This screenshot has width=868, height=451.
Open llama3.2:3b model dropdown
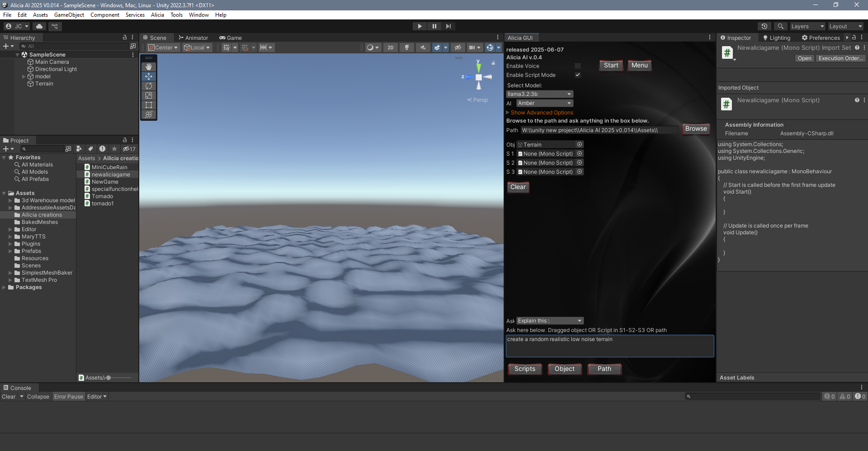click(x=539, y=94)
